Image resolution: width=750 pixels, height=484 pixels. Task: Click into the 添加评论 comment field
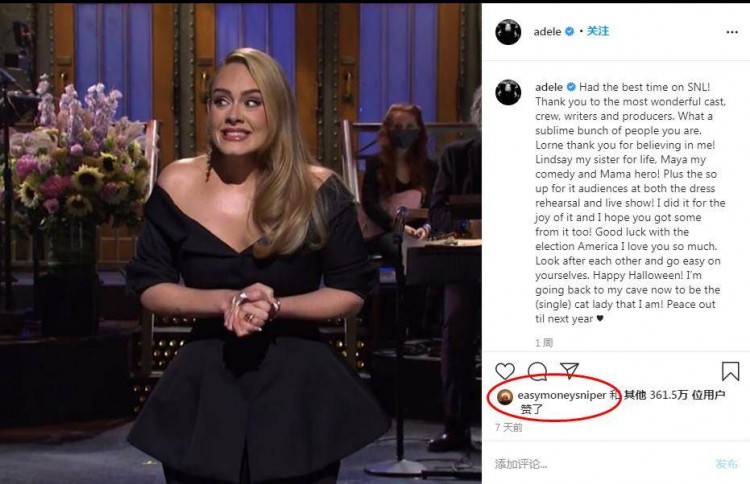598,463
